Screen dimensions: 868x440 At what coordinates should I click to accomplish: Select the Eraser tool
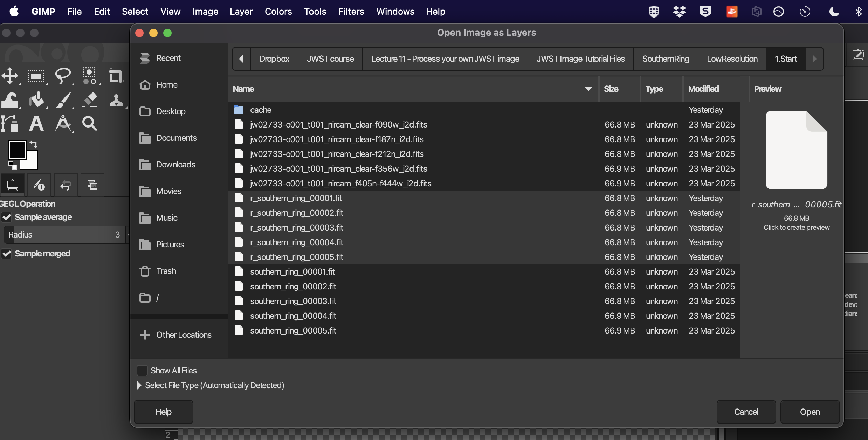click(90, 100)
